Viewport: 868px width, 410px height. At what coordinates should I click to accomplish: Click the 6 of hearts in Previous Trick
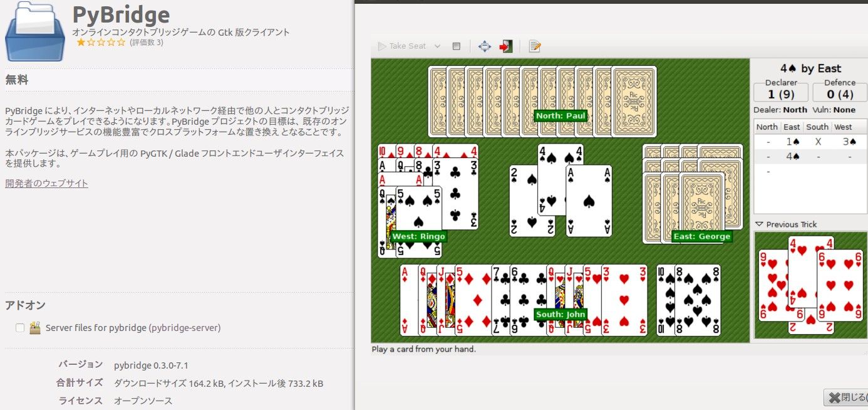[x=840, y=285]
